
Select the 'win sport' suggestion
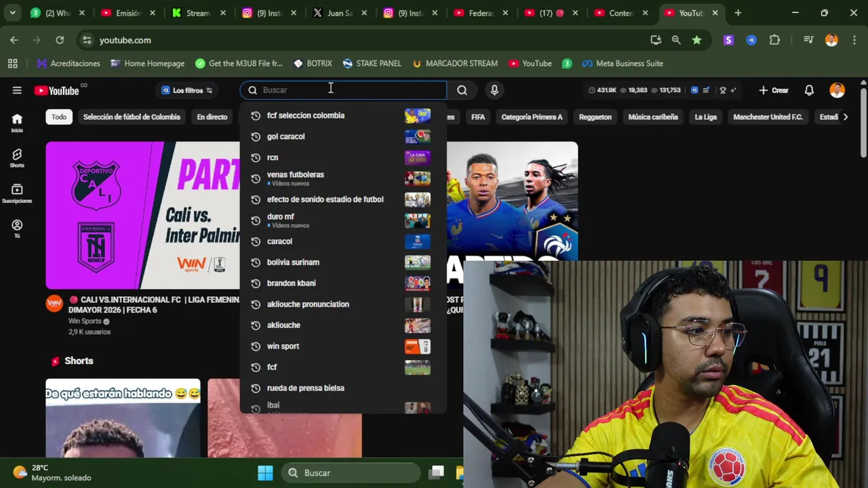pyautogui.click(x=343, y=346)
